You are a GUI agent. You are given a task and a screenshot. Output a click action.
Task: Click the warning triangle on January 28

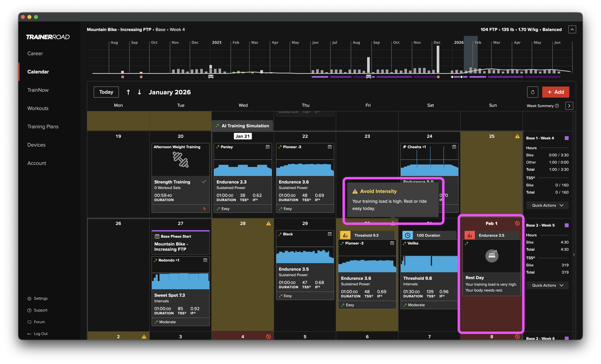268,223
